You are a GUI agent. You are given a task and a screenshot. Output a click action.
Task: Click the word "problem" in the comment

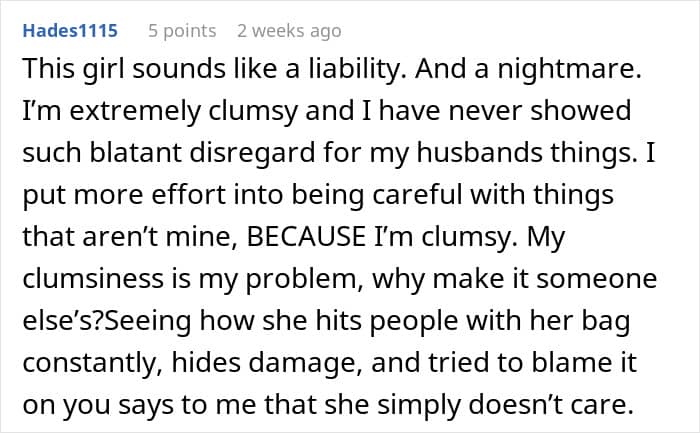[304, 280]
